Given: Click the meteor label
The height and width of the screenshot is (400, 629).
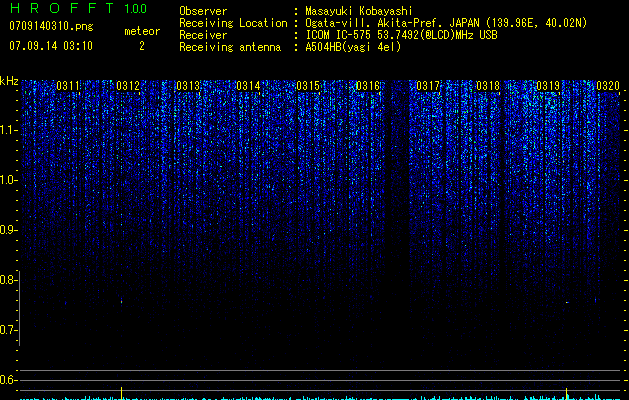Looking at the screenshot, I should click(x=142, y=31).
